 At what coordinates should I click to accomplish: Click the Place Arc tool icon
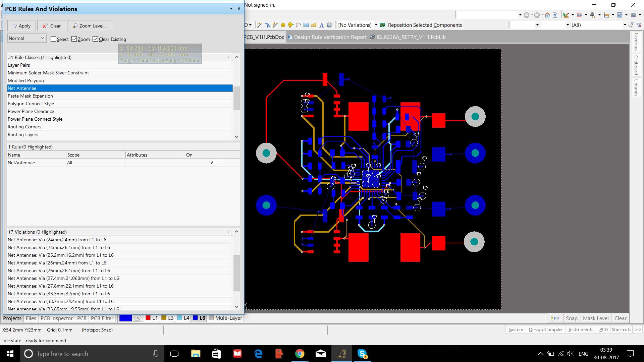point(298,25)
